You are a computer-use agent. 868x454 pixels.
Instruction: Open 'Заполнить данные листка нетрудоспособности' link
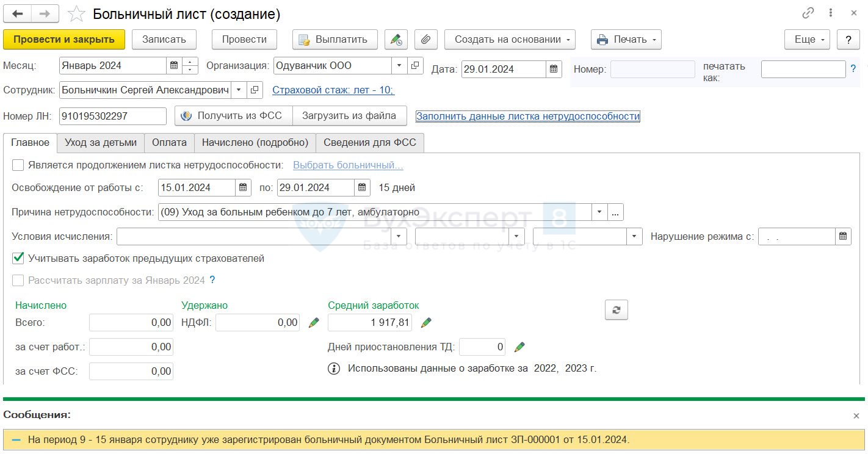point(527,116)
